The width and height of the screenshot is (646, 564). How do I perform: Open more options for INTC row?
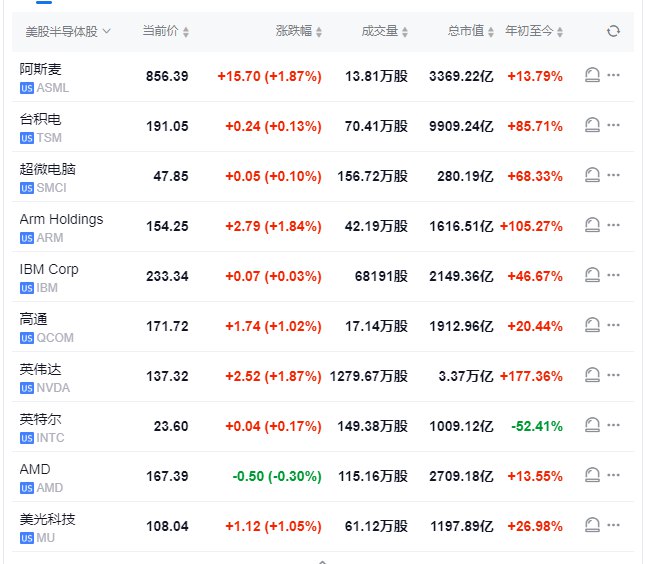pos(613,425)
